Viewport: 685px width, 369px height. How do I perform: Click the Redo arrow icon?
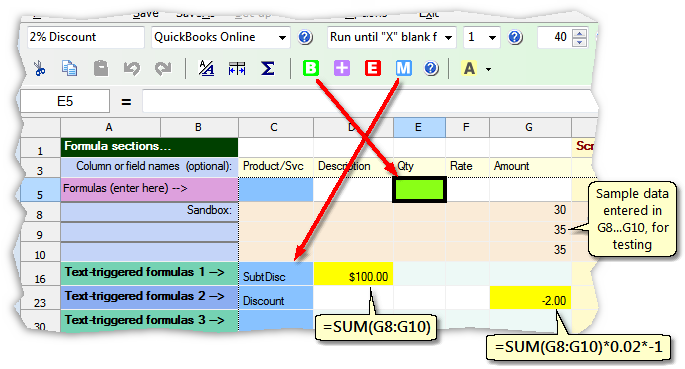tap(163, 69)
